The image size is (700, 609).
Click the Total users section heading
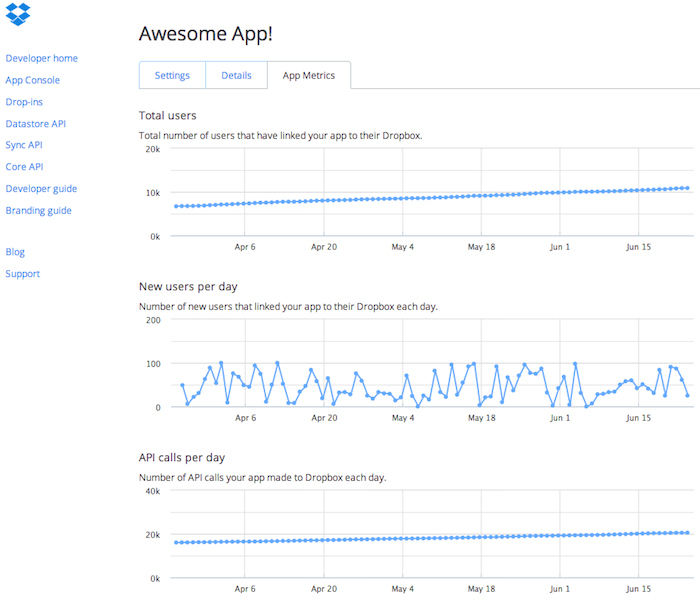[x=167, y=116]
